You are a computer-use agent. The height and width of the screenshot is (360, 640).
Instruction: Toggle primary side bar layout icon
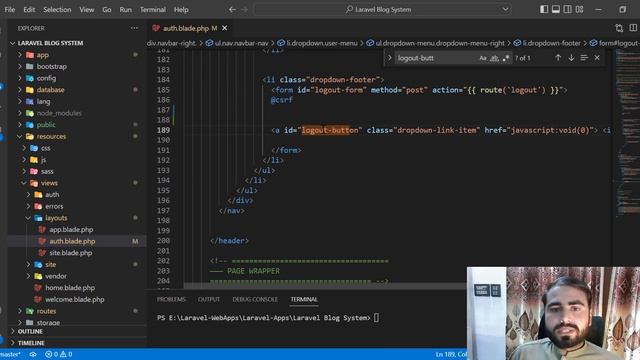point(544,9)
